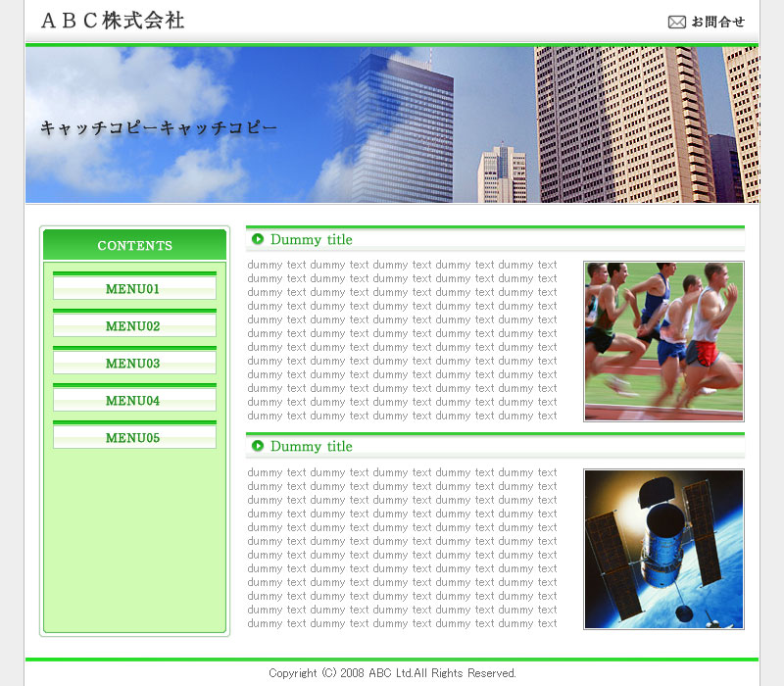Select MENU02 from the contents menu
This screenshot has width=784, height=686.
coord(134,323)
